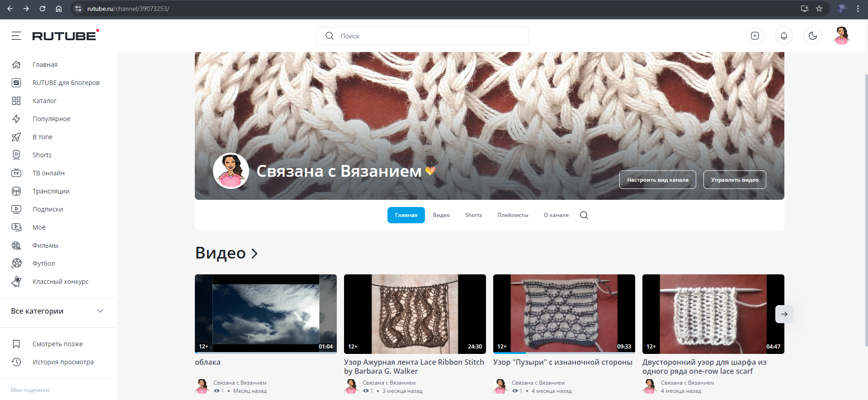
Task: Click Узор Ажурная лента Lace Ribbon Stitch title
Action: 414,367
